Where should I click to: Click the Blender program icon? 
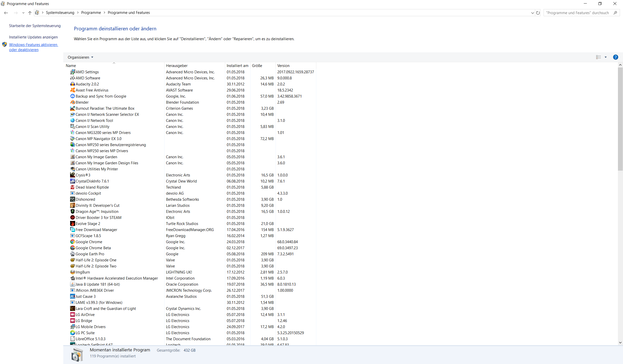point(72,102)
